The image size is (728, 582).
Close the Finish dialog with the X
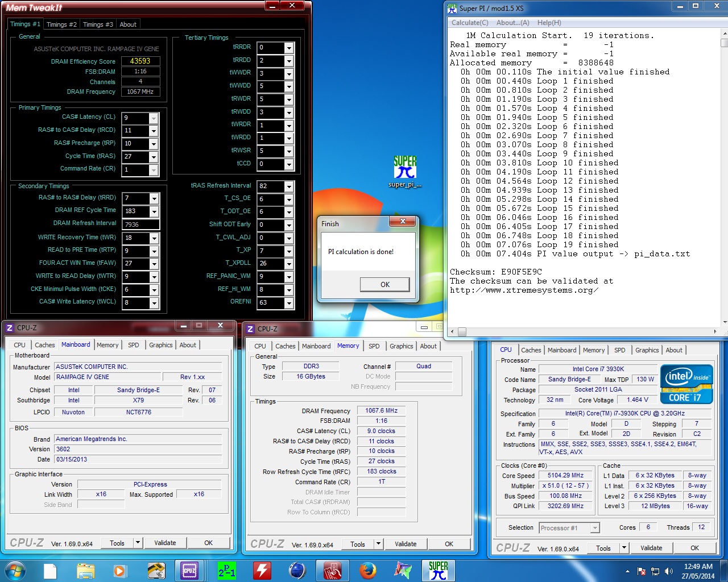click(x=403, y=221)
